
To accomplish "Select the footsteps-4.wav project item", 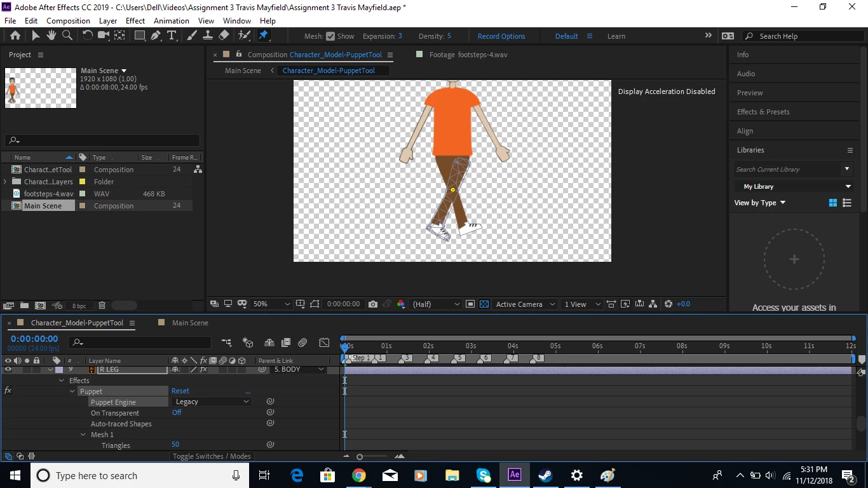I will [x=48, y=194].
